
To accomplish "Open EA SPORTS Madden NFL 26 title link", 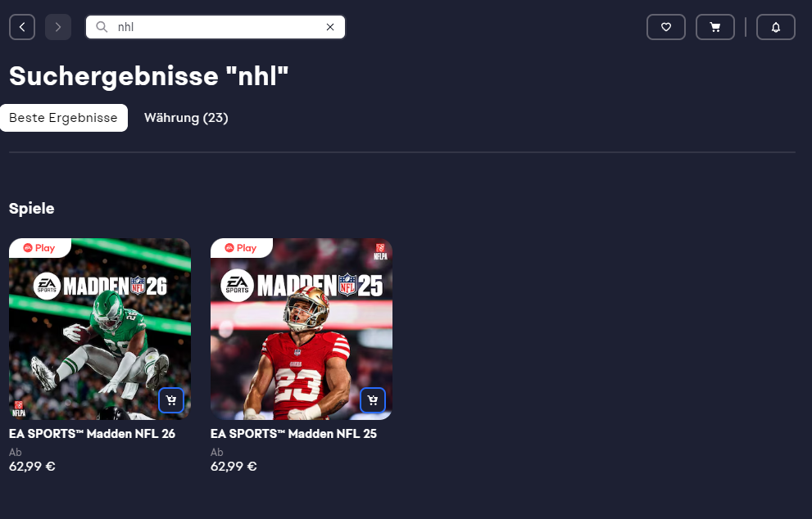I will coord(92,434).
